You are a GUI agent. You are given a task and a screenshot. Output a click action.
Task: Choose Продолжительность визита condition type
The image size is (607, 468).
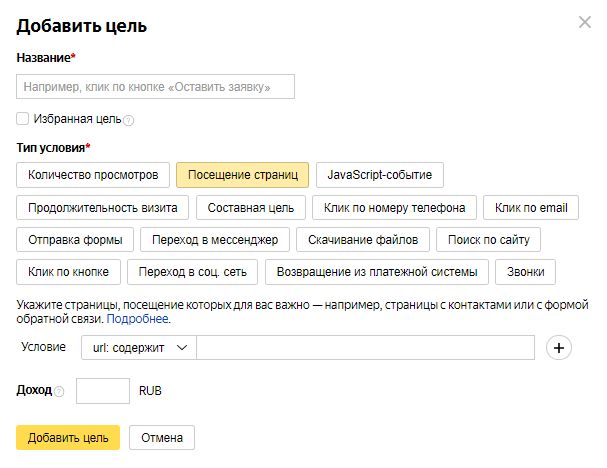[x=103, y=208]
